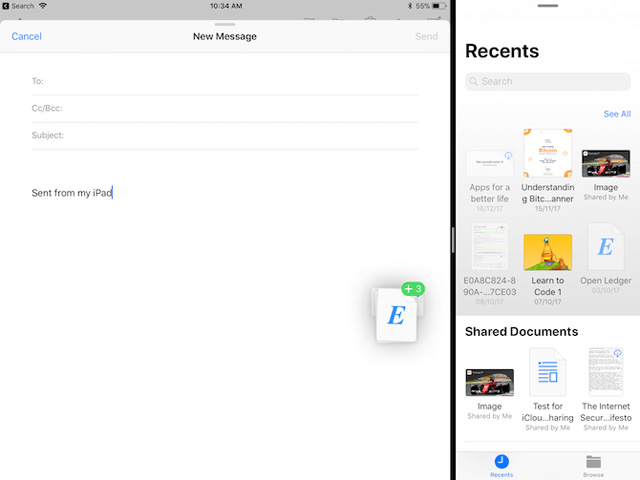640x480 pixels.
Task: Click the dragged Open Ledger file stack
Action: [397, 315]
